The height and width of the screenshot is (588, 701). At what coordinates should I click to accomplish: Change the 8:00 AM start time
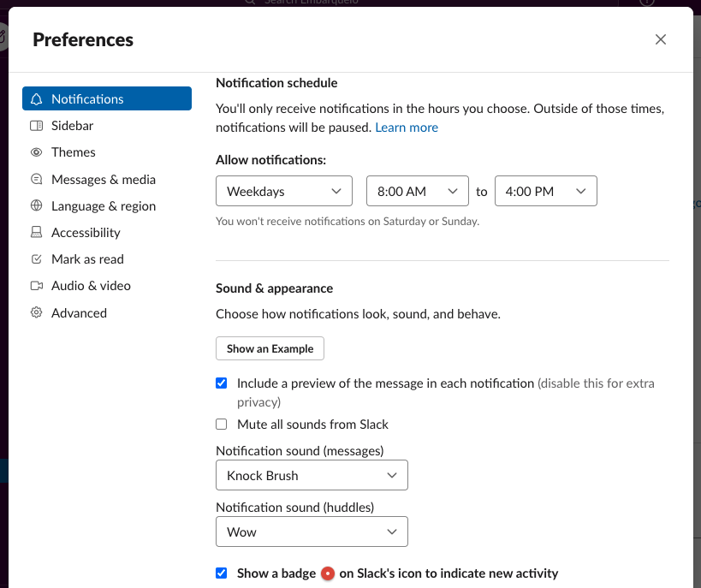point(417,191)
